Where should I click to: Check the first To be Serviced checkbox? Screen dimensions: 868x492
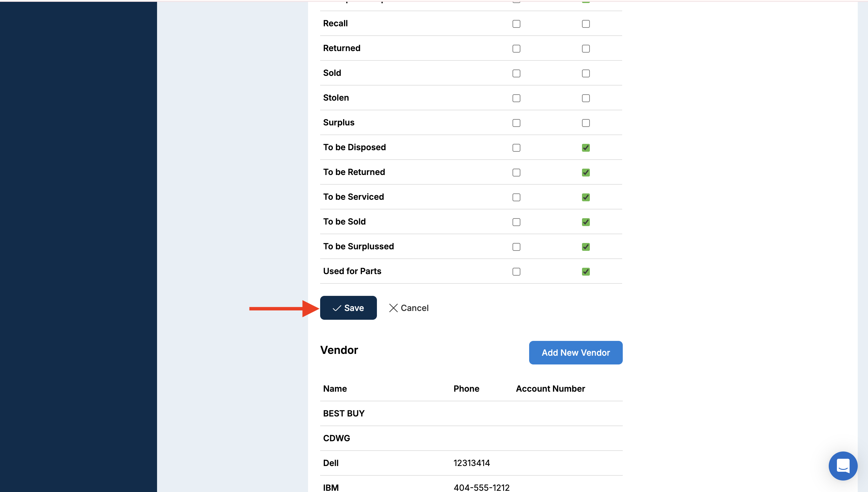click(516, 197)
